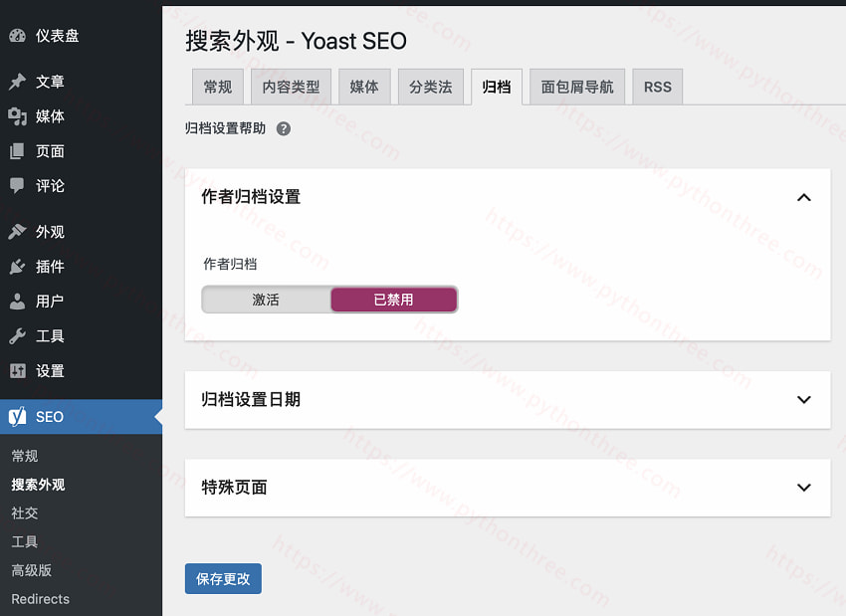
Task: Open 社交 under the SEO submenu
Action: (25, 513)
